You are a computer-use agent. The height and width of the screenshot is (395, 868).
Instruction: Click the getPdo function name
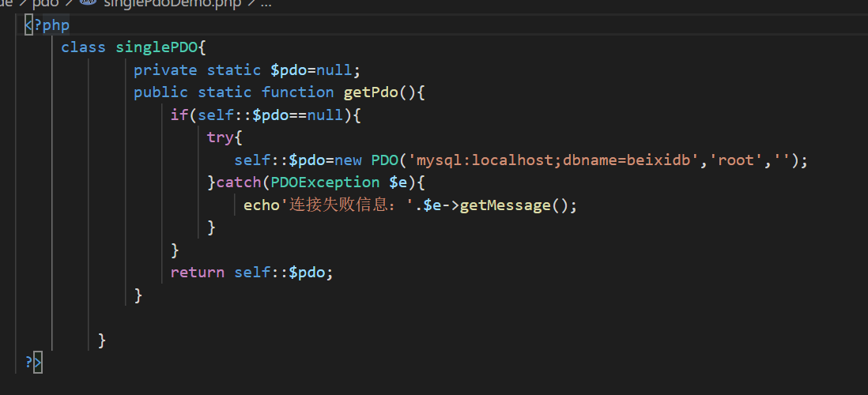pos(371,92)
